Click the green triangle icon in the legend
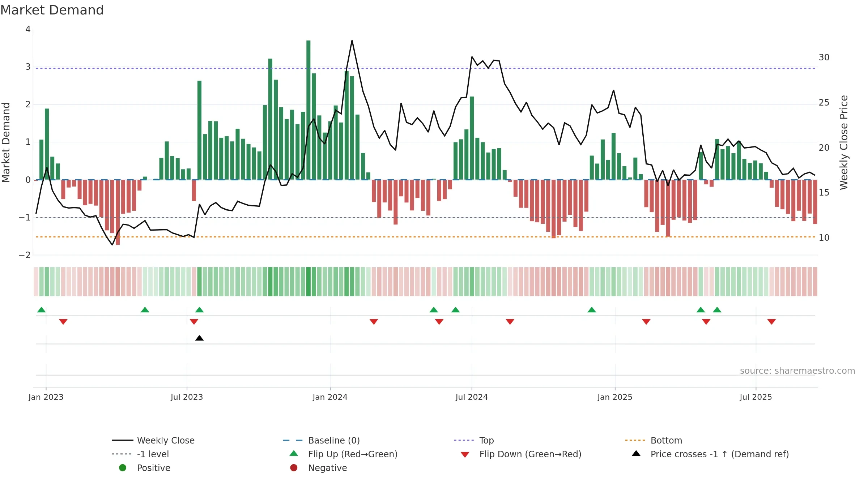 pos(294,453)
